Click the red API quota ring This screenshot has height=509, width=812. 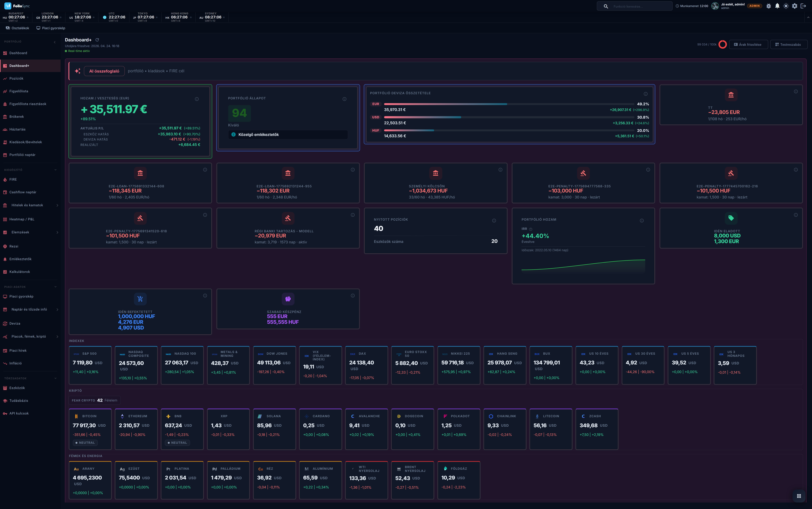click(x=723, y=44)
